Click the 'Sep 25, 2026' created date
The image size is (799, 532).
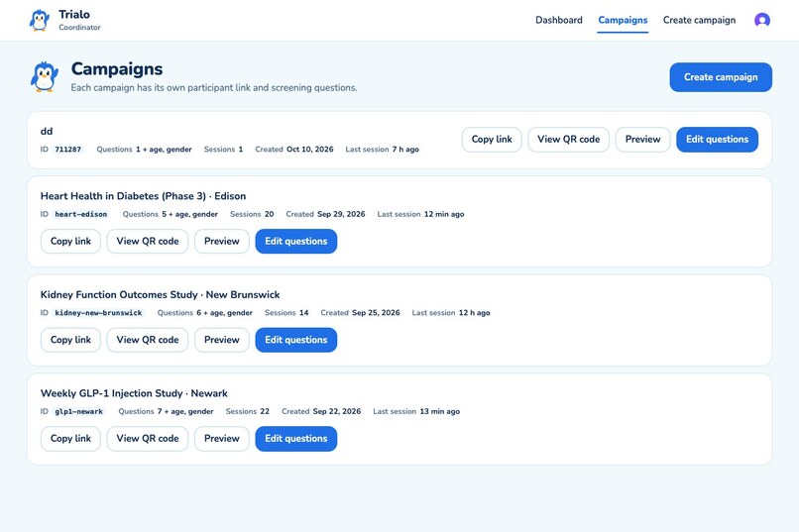376,313
